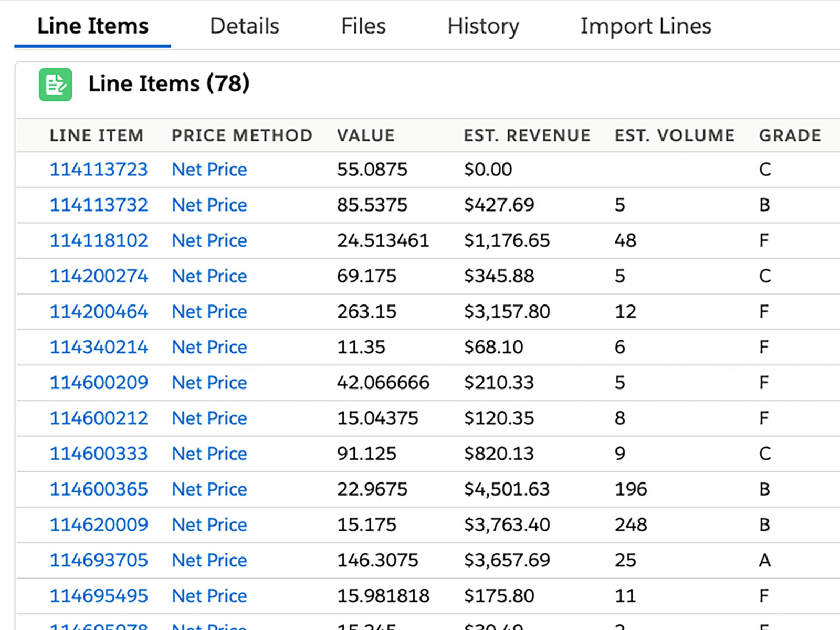Click Net Price link for 114600333

209,454
